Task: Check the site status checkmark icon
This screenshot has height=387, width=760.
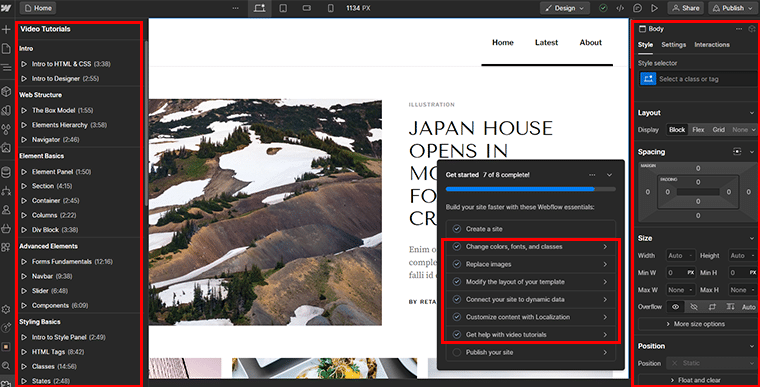Action: click(603, 8)
